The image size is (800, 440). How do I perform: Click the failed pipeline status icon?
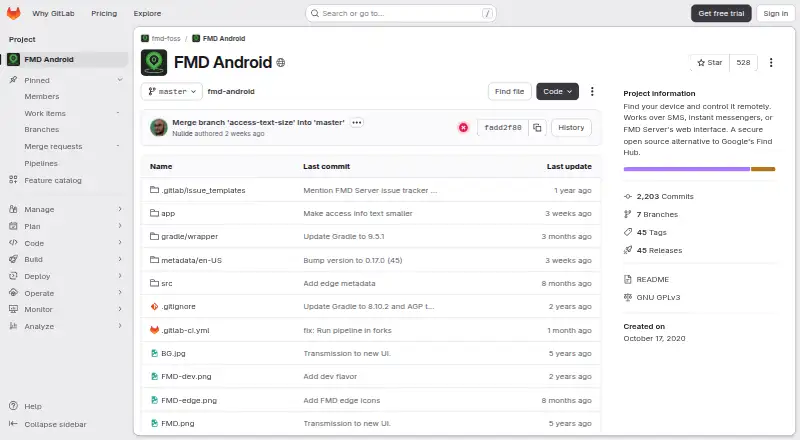[463, 128]
